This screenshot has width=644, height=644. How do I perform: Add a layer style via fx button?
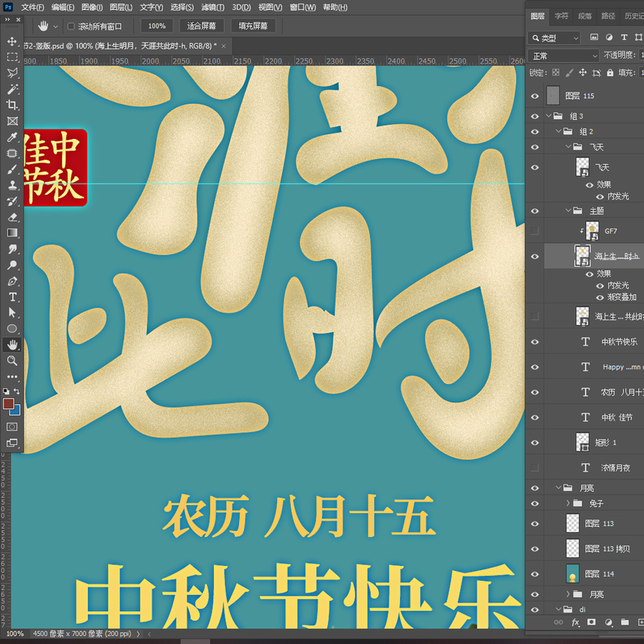[575, 623]
